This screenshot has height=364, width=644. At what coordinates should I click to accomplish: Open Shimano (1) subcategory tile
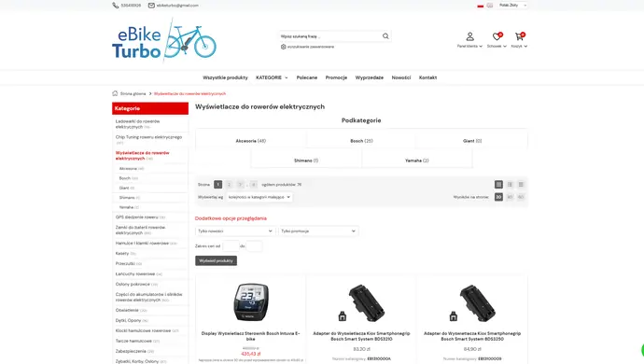(306, 161)
